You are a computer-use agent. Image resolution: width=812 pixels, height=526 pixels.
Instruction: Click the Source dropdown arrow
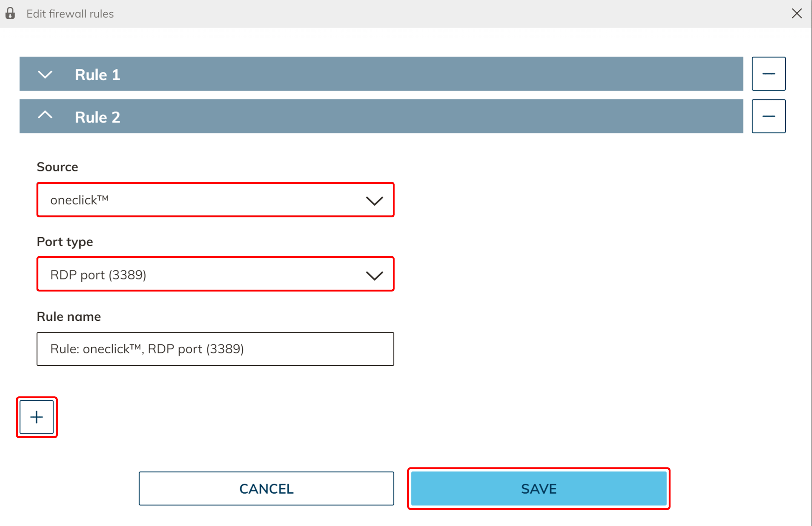tap(374, 201)
